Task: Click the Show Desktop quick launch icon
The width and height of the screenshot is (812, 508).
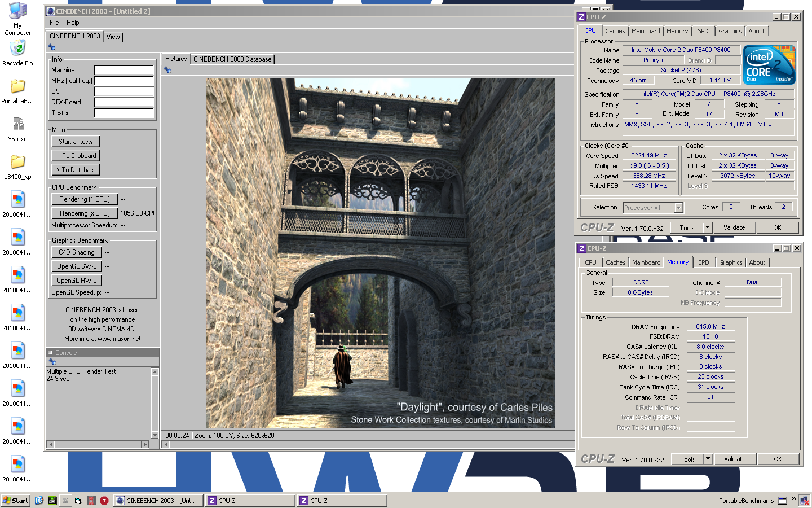Action: (x=78, y=501)
